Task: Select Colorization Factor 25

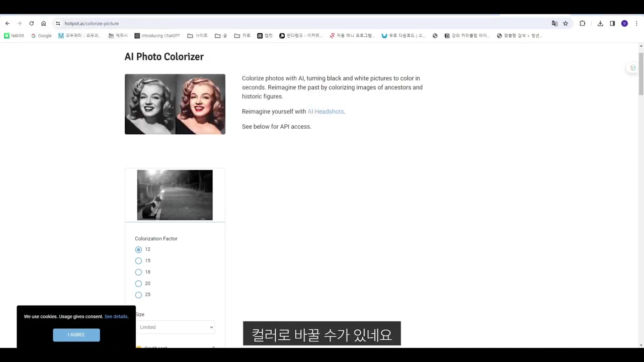Action: [138, 295]
